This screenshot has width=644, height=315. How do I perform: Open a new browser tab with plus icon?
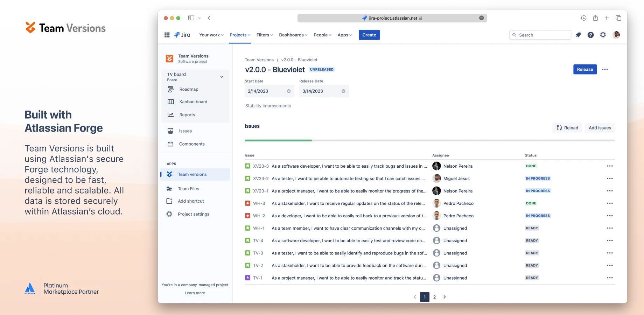click(x=607, y=18)
